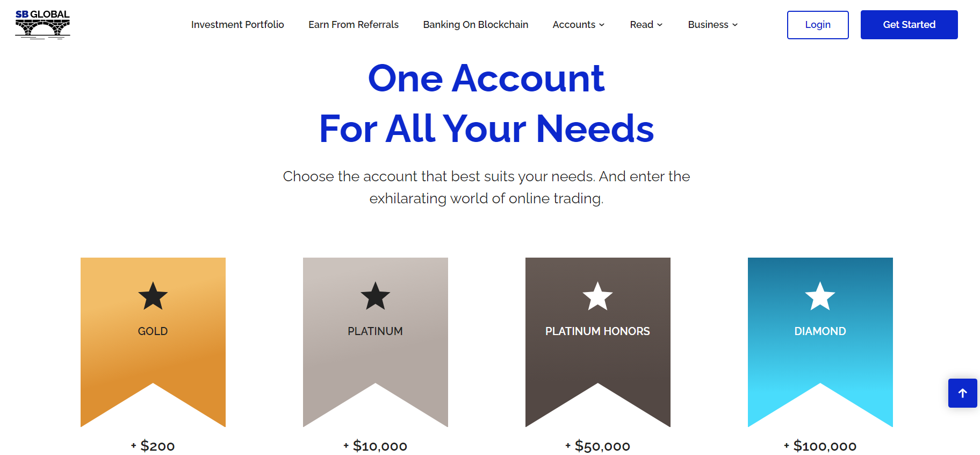The height and width of the screenshot is (455, 980).
Task: Click the star on the Gold badge
Action: 153,296
